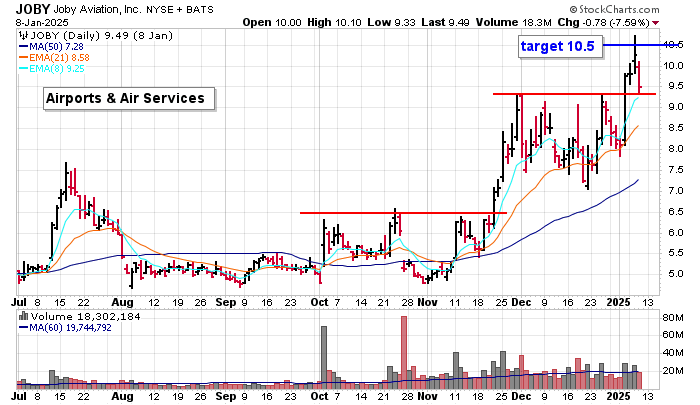700x405 pixels.
Task: Click 'Aug' on the price panel date axis
Action: click(x=122, y=302)
